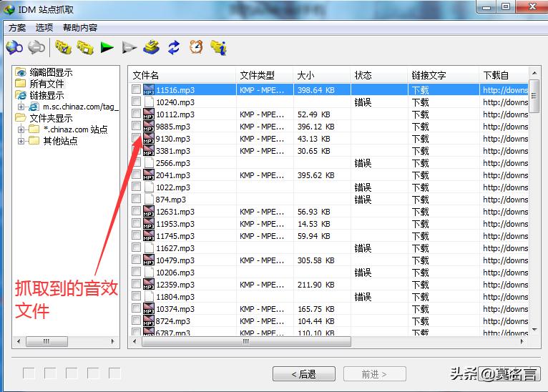548x392 pixels.
Task: Check the box for 10240.mp3
Action: pyautogui.click(x=137, y=102)
